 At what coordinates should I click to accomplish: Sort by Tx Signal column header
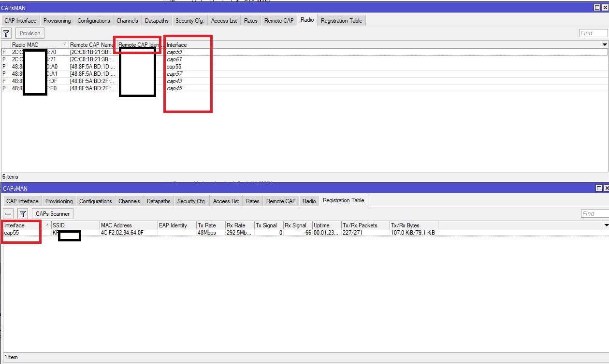(269, 225)
